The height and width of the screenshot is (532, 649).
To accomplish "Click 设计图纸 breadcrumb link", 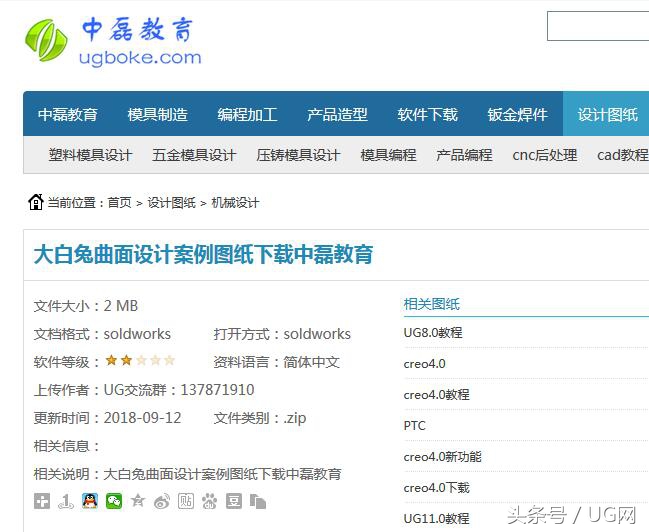I will click(x=172, y=202).
